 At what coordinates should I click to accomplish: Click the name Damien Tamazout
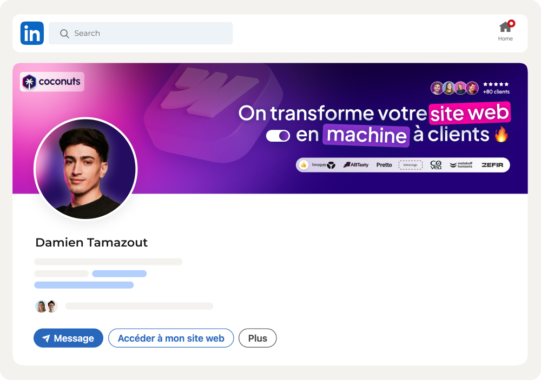(91, 242)
